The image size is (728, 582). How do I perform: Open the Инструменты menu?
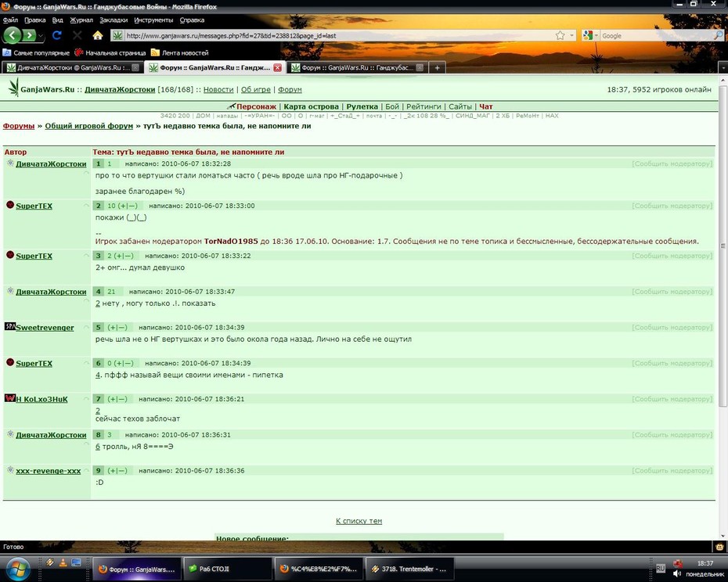pyautogui.click(x=153, y=20)
